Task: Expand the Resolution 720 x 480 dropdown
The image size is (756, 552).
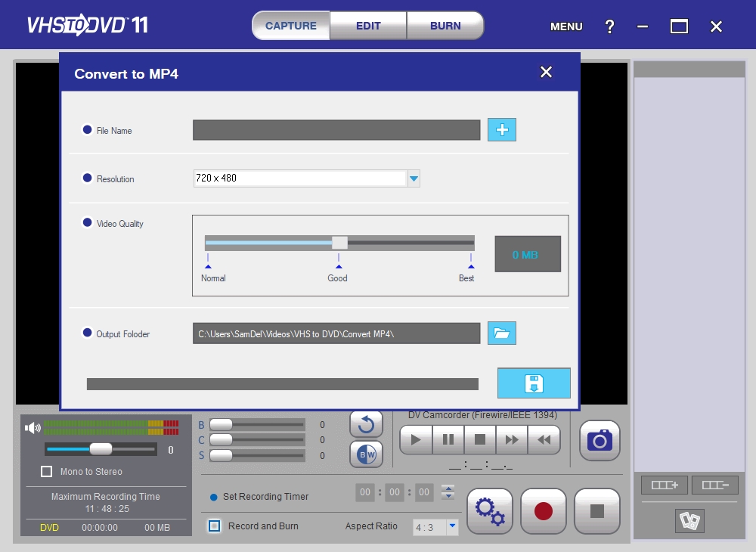Action: point(414,178)
